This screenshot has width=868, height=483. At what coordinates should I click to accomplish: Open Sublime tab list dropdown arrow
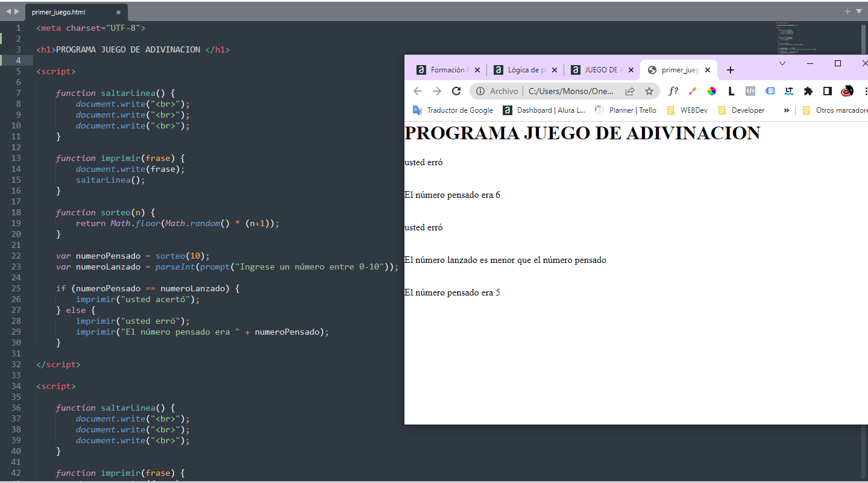tap(859, 11)
